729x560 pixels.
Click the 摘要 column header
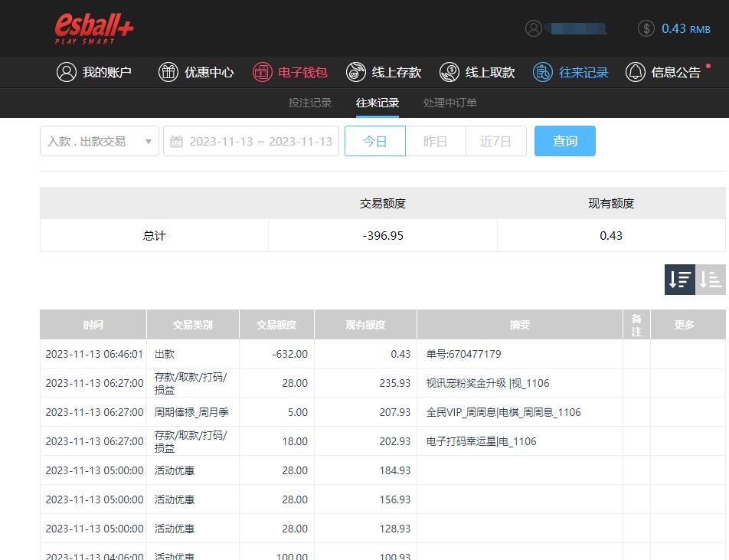520,325
